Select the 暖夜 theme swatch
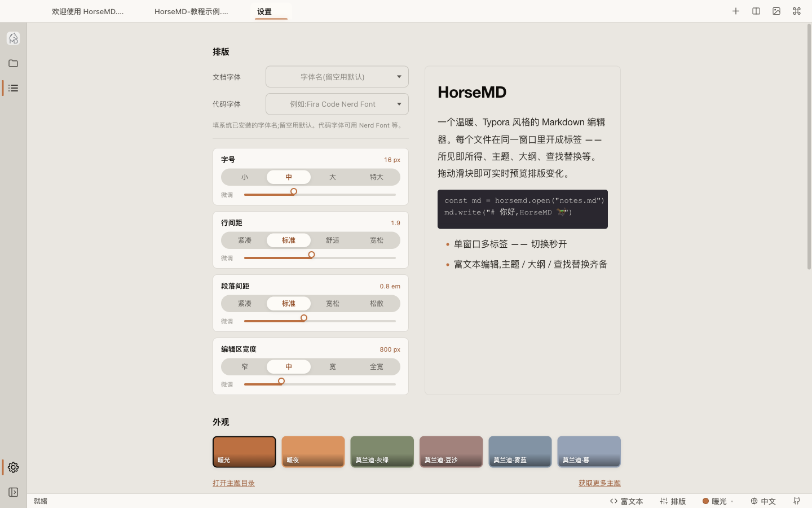 pos(313,452)
